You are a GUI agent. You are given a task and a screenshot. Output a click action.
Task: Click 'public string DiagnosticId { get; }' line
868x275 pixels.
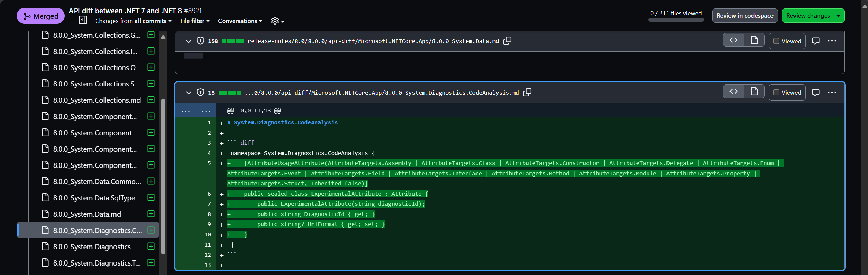(x=301, y=214)
